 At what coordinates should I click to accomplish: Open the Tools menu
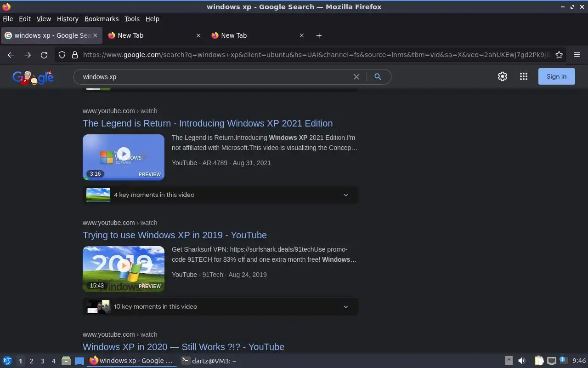click(x=132, y=19)
